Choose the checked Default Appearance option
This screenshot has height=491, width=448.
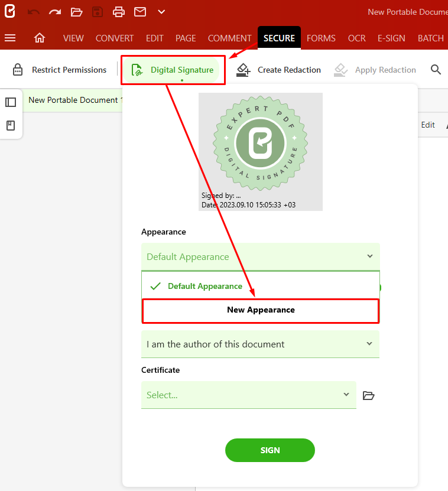point(260,286)
